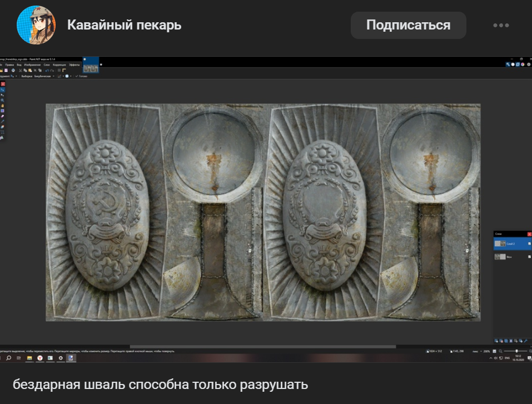Open Yandex browser on taskbar

pyautogui.click(x=40, y=358)
